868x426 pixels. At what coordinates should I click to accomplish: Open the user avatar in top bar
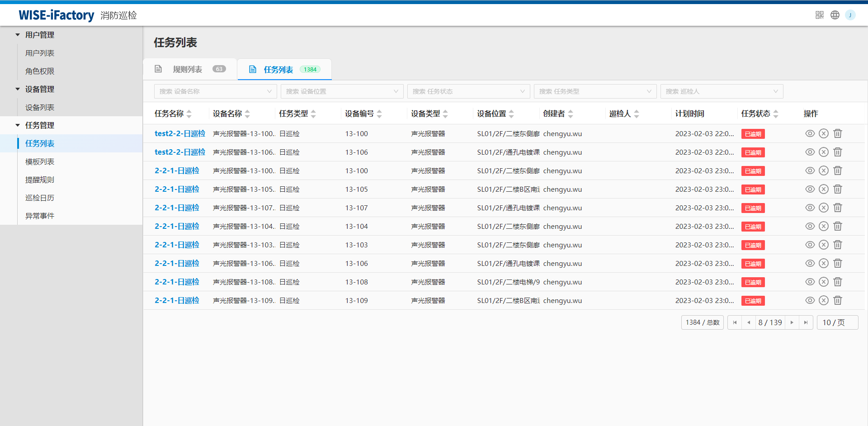click(x=850, y=15)
